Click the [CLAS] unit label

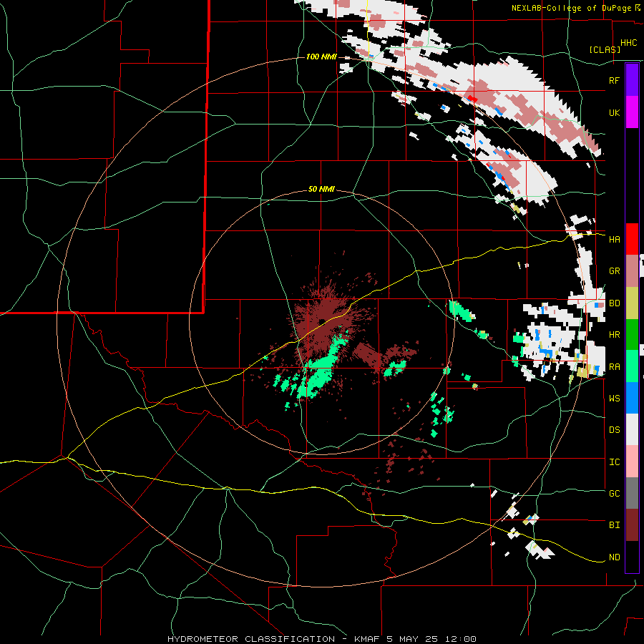click(605, 49)
